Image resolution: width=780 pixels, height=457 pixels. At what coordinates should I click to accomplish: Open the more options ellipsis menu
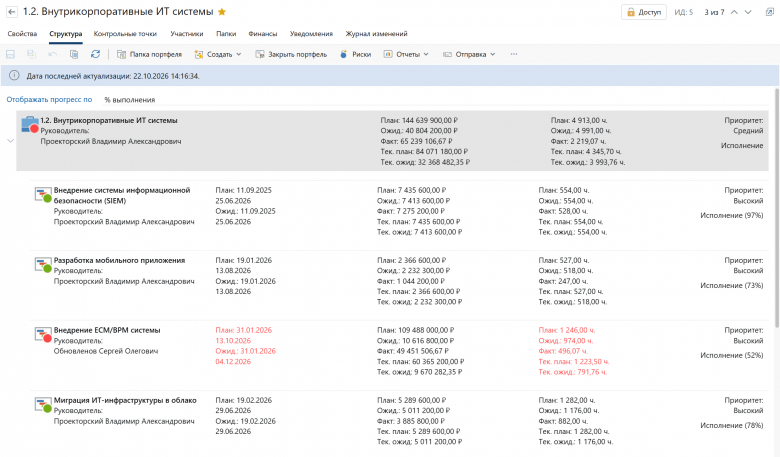click(x=514, y=54)
